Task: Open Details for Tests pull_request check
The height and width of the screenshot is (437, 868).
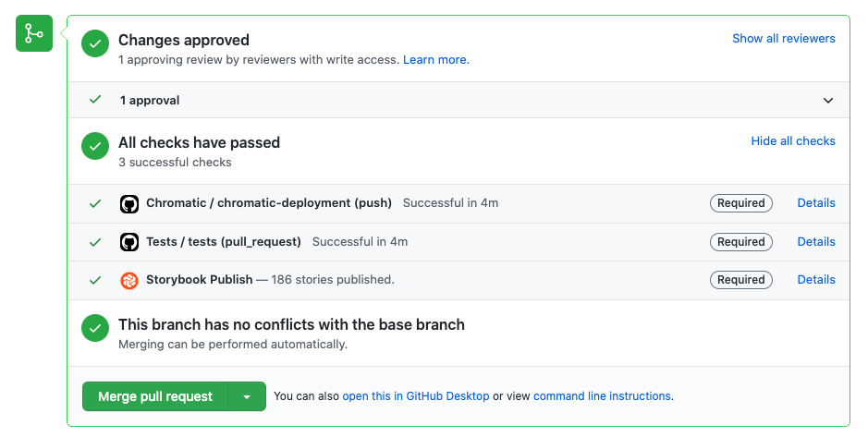Action: pos(816,242)
